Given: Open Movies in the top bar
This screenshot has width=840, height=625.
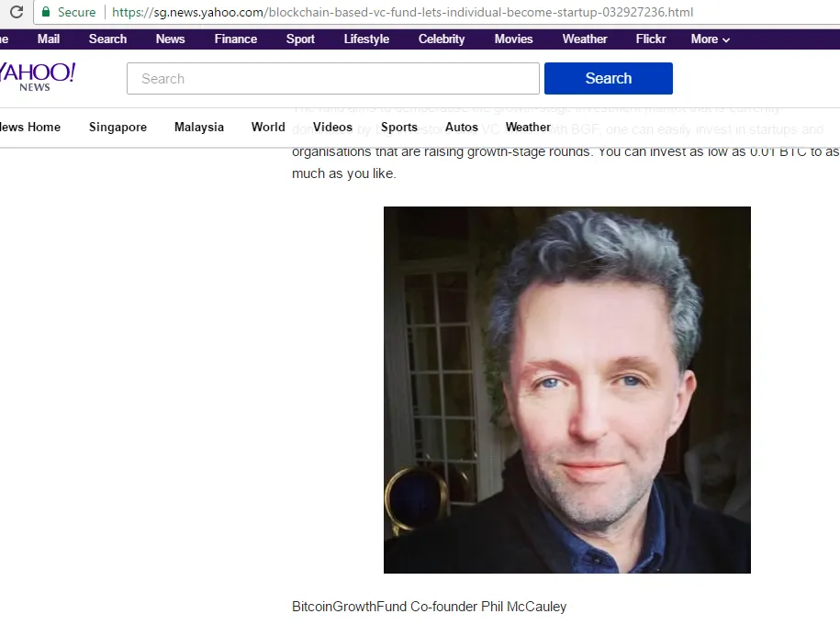Looking at the screenshot, I should (513, 39).
